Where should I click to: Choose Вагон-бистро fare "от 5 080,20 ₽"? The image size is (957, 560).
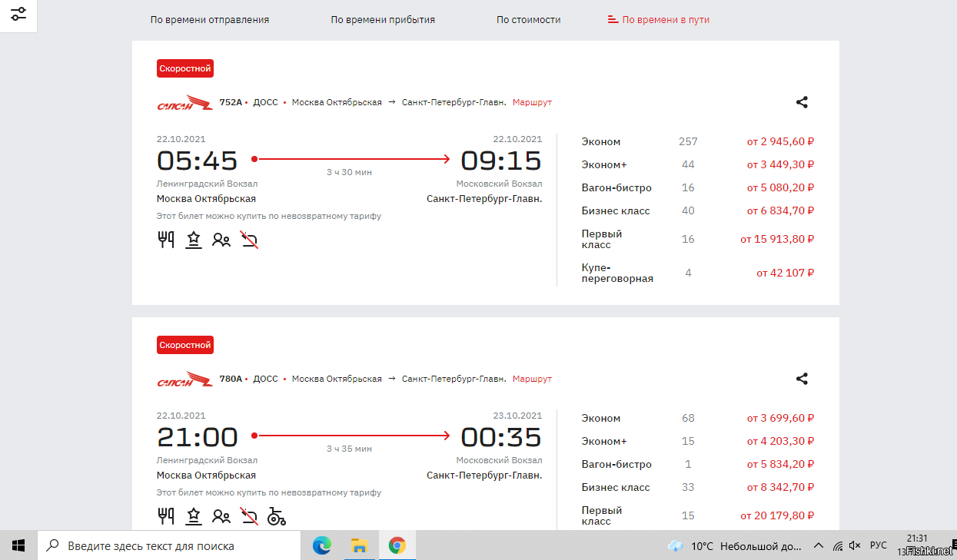point(780,187)
